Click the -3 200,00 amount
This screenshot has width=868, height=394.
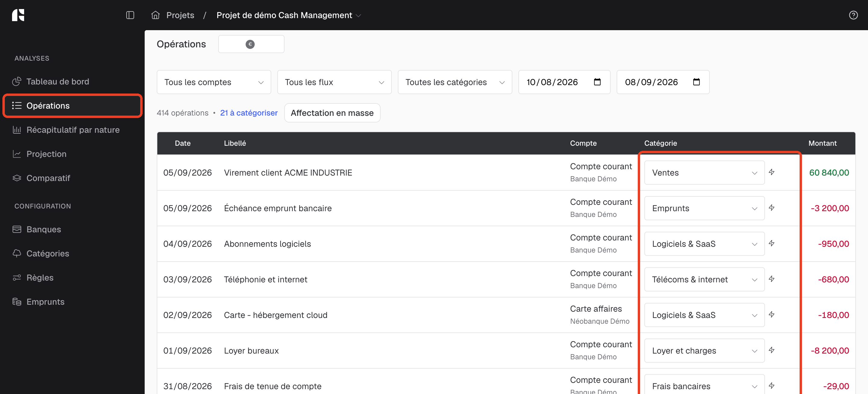click(830, 208)
